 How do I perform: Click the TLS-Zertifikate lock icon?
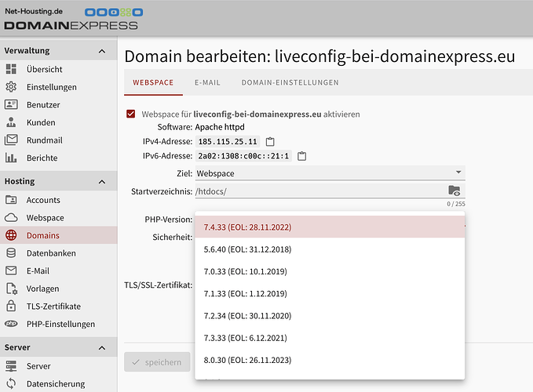[11, 306]
